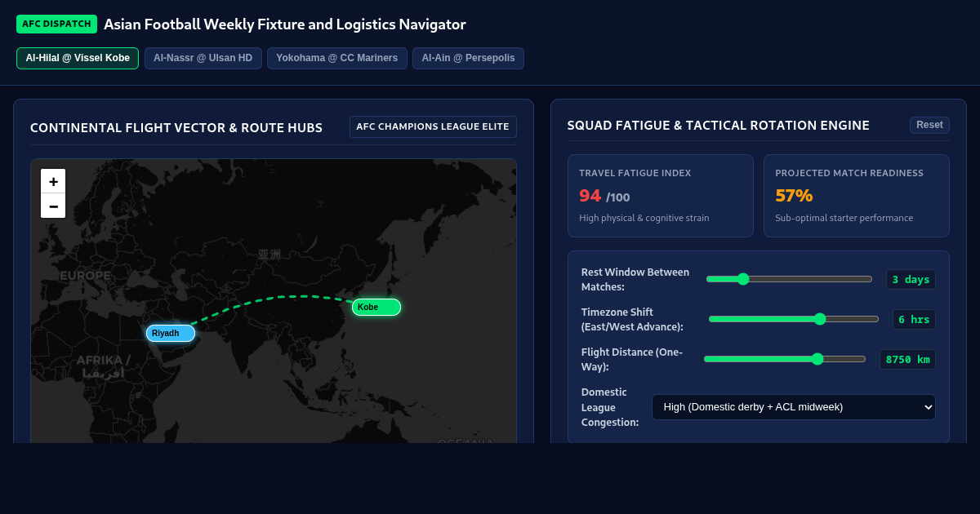Viewport: 980px width, 514px height.
Task: Click the '57%' readiness percentage
Action: click(794, 196)
